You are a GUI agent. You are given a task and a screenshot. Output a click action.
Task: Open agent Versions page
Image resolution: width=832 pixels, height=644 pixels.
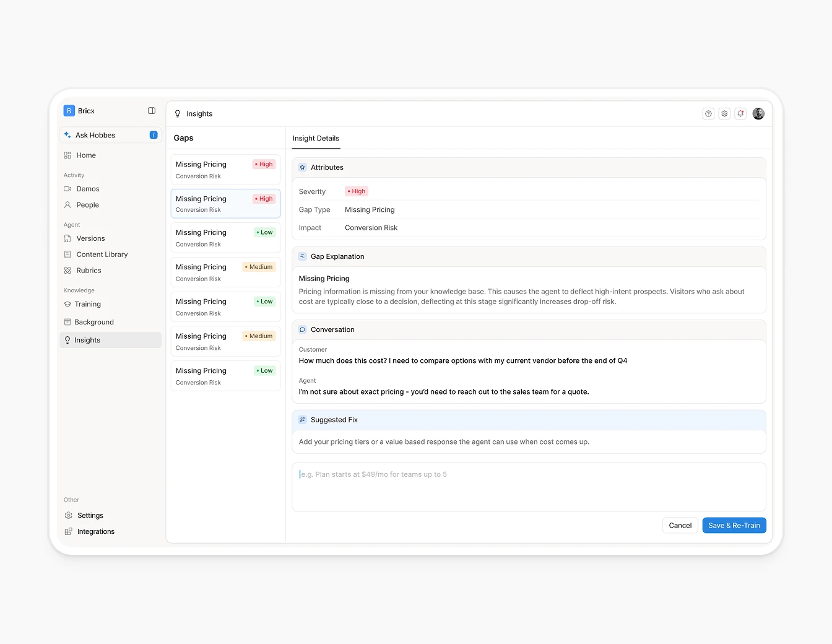tap(90, 238)
